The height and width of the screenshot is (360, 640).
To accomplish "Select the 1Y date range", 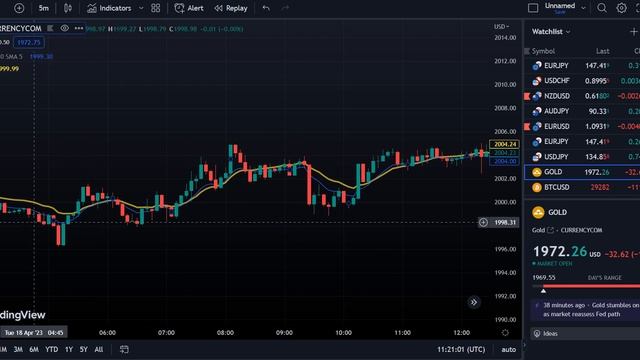I will 69,349.
